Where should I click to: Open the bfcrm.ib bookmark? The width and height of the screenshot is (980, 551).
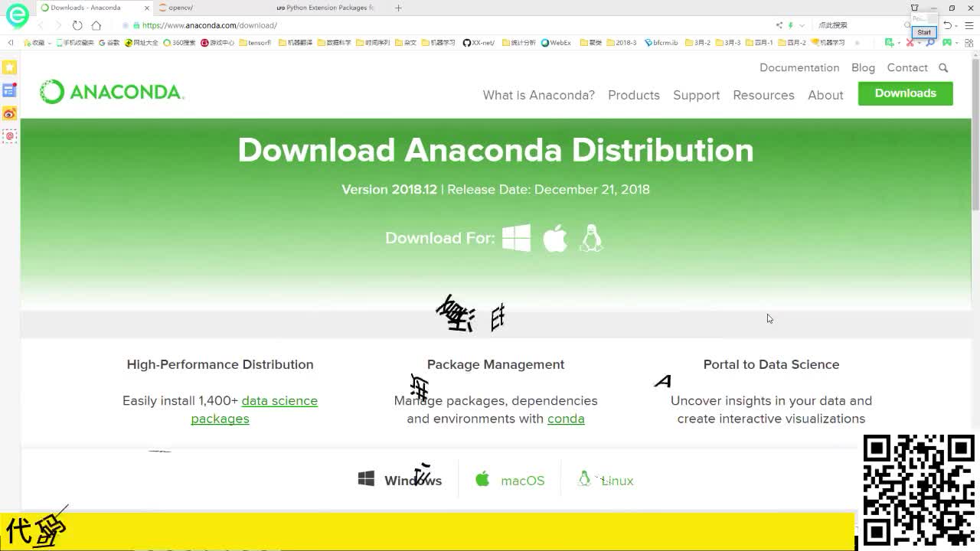point(661,43)
